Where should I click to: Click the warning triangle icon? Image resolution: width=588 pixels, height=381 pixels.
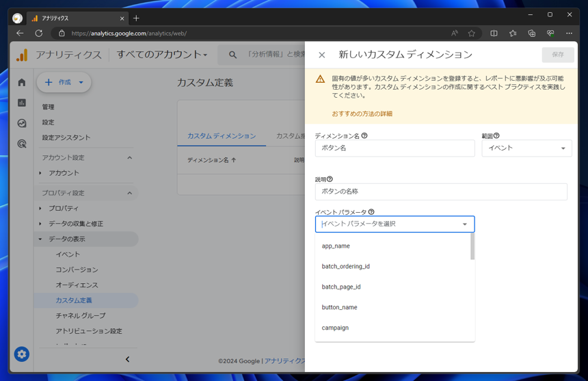coord(320,79)
